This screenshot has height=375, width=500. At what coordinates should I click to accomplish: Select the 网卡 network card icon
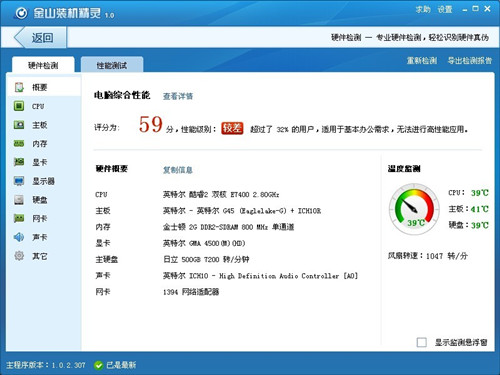tap(19, 218)
